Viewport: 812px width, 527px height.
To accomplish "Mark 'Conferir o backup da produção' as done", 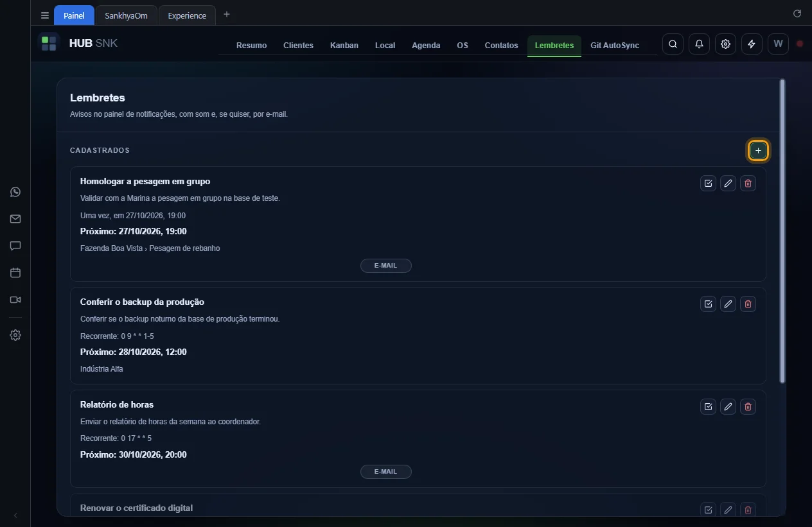I will (708, 304).
